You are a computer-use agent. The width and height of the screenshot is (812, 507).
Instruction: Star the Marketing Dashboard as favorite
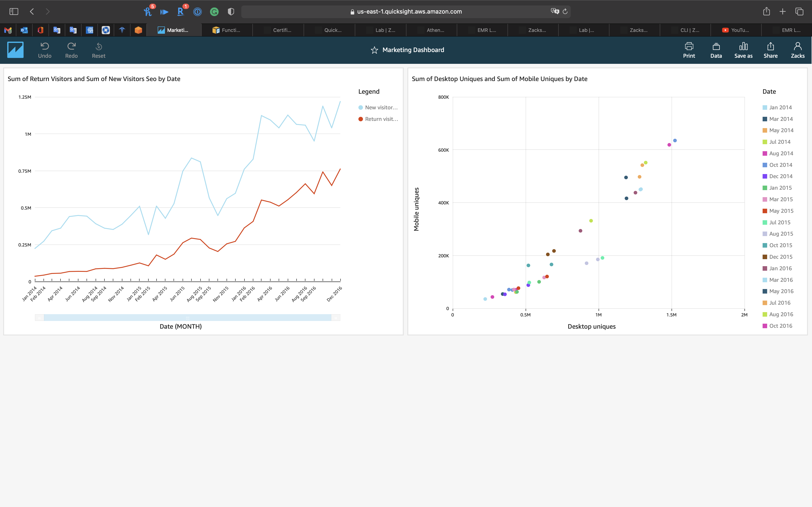pos(375,50)
